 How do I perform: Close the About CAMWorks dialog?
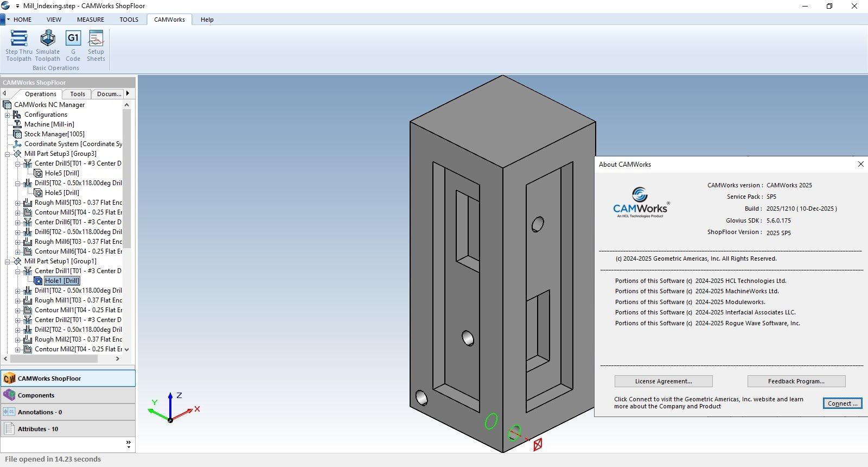860,164
